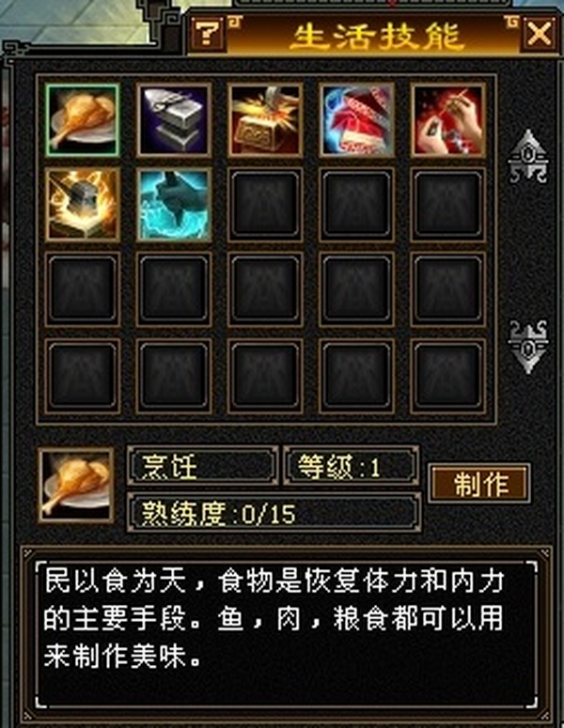This screenshot has width=564, height=728.
Task: Select the hands threading needle skill icon
Action: 448,120
